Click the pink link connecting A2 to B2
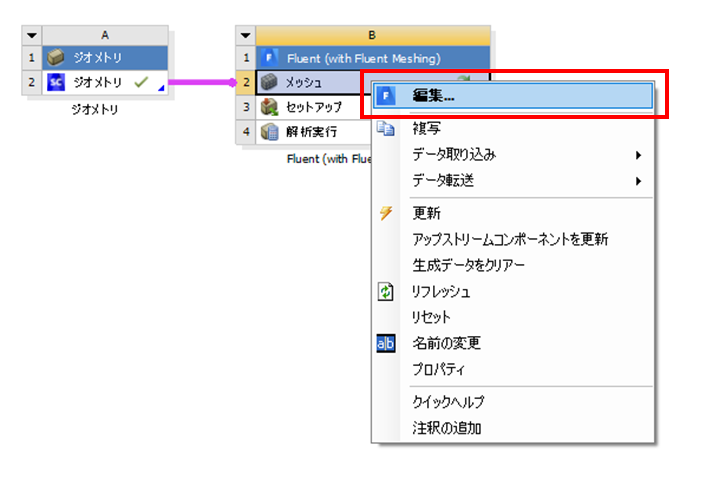Image resolution: width=716 pixels, height=490 pixels. tap(202, 83)
